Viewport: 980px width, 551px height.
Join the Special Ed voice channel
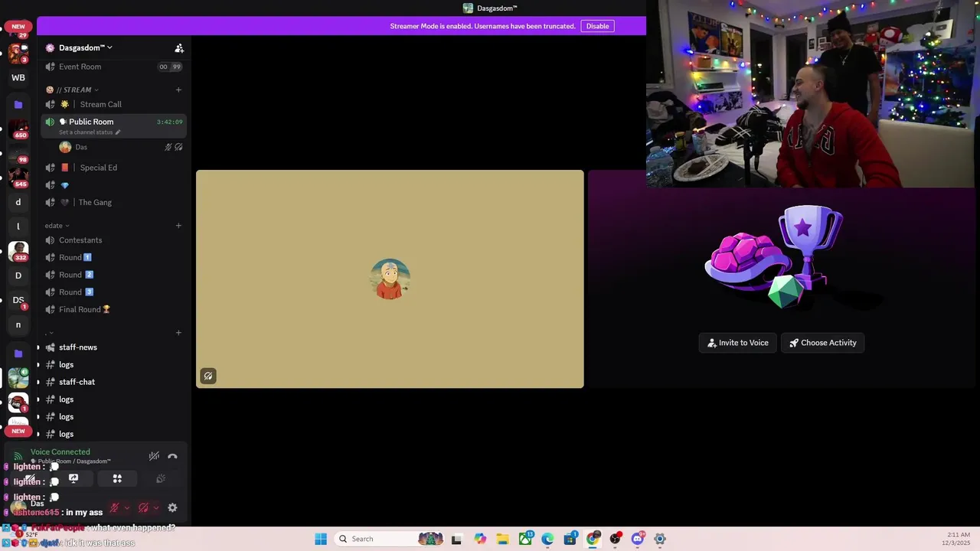coord(115,168)
